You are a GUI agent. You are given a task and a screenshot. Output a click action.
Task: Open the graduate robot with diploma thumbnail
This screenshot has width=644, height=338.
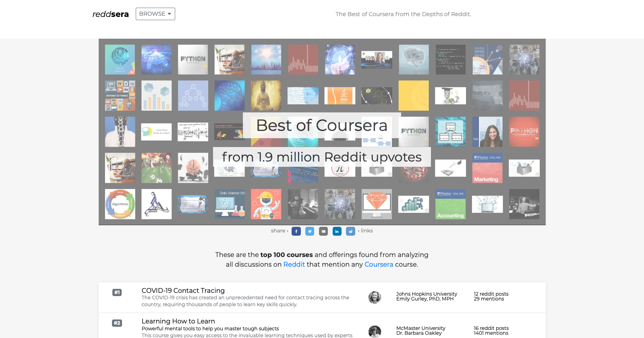(450, 95)
